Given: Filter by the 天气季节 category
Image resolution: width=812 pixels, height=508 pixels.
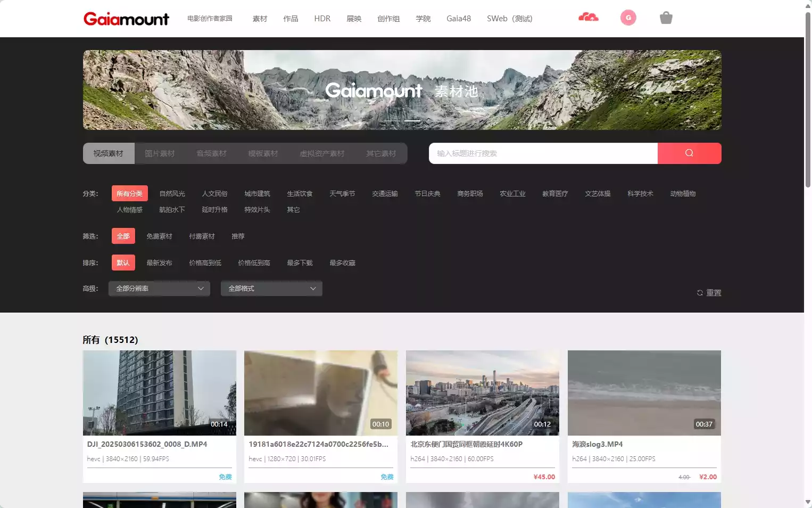Looking at the screenshot, I should [343, 193].
